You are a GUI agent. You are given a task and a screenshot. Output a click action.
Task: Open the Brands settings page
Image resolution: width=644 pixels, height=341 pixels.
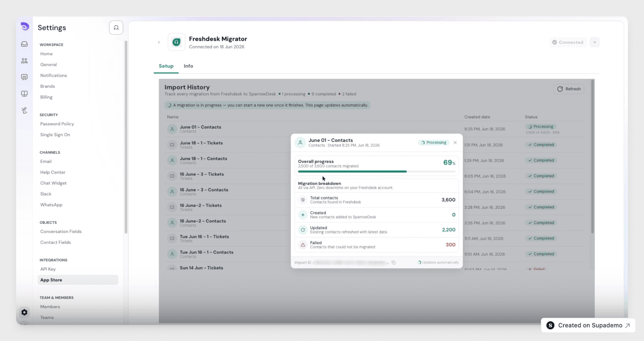(47, 86)
